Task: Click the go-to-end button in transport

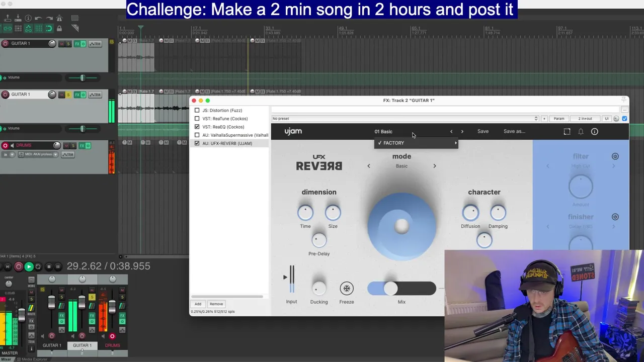Action: click(x=8, y=266)
